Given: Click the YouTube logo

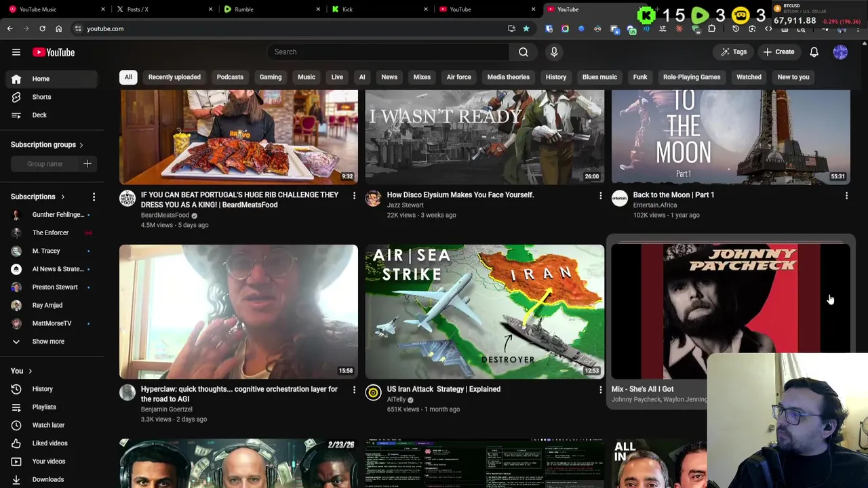Looking at the screenshot, I should pos(53,52).
